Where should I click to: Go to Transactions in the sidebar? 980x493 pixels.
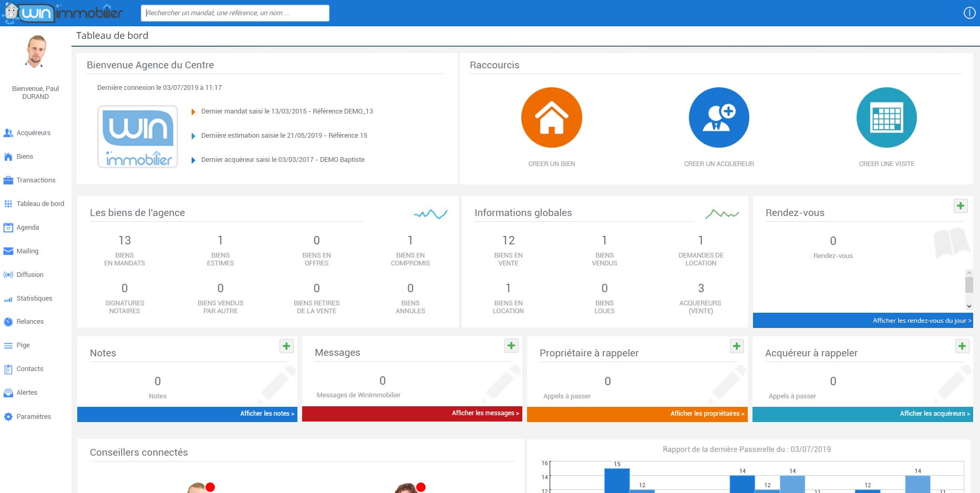(x=36, y=180)
